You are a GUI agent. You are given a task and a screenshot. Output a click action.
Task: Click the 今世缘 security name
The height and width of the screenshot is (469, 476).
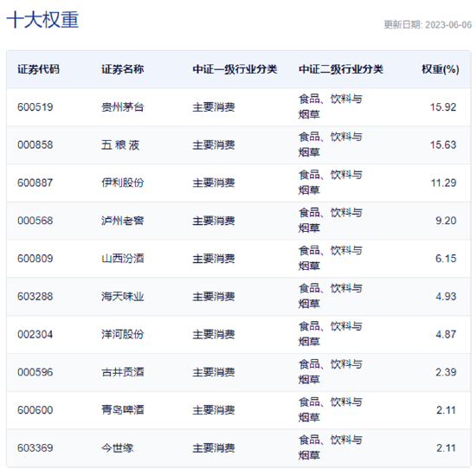118,448
